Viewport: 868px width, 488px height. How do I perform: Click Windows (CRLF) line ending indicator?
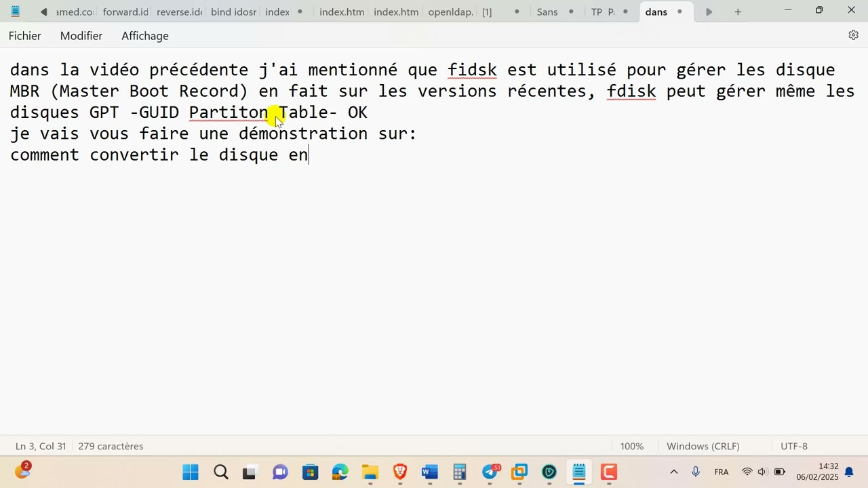click(703, 447)
